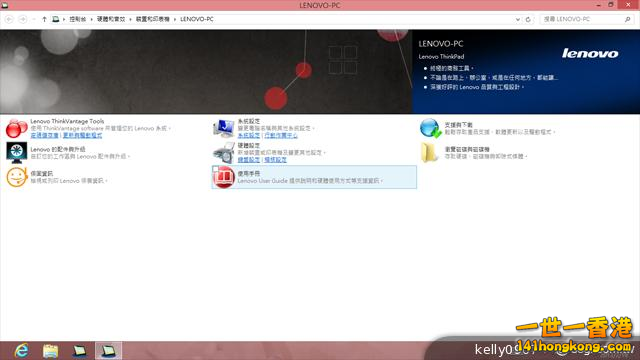Click the Lenovo ThinkPad text in banner
This screenshot has height=360, width=640.
point(441,57)
